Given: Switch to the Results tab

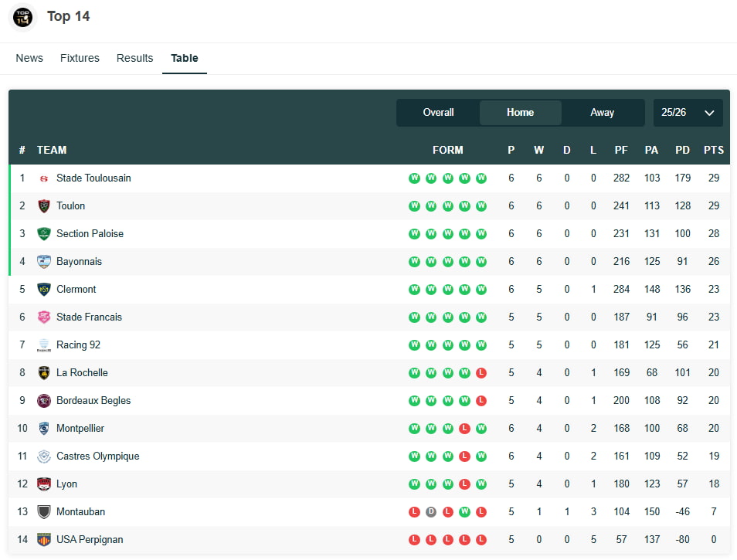Looking at the screenshot, I should 134,58.
